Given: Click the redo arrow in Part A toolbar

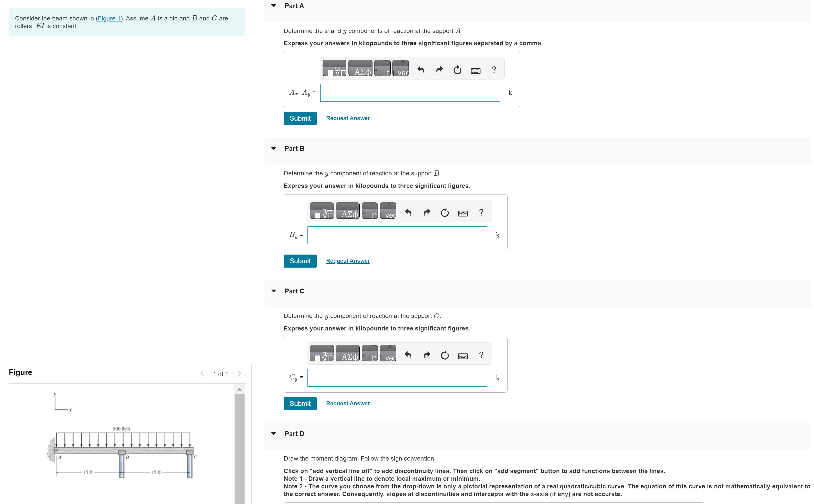Looking at the screenshot, I should (439, 70).
